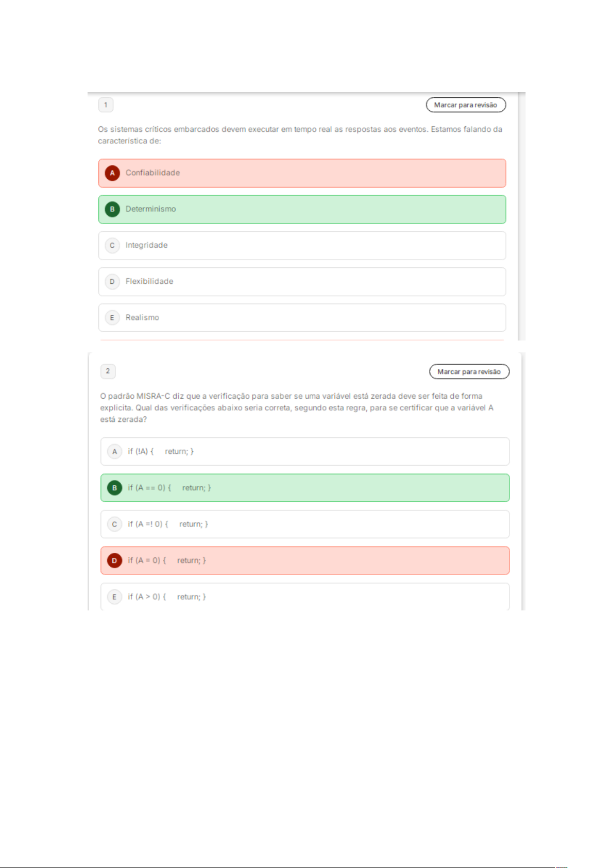Image resolution: width=614 pixels, height=868 pixels.
Task: Click 'Marcar para revisão' on question 1
Action: tap(466, 105)
